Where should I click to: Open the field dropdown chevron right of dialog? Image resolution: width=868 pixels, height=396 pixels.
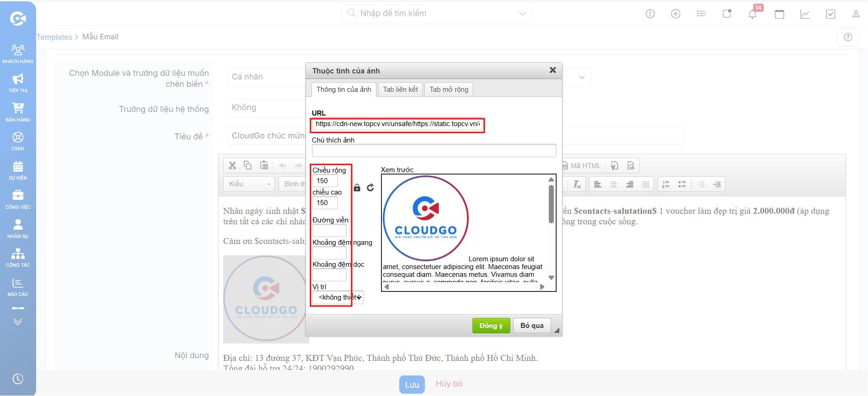(x=582, y=77)
